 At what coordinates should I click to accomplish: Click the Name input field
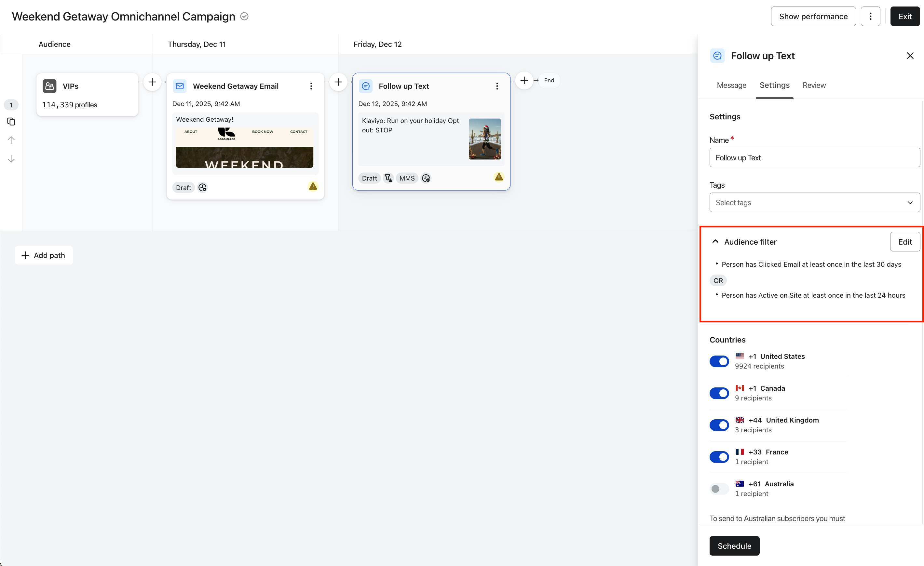click(814, 157)
